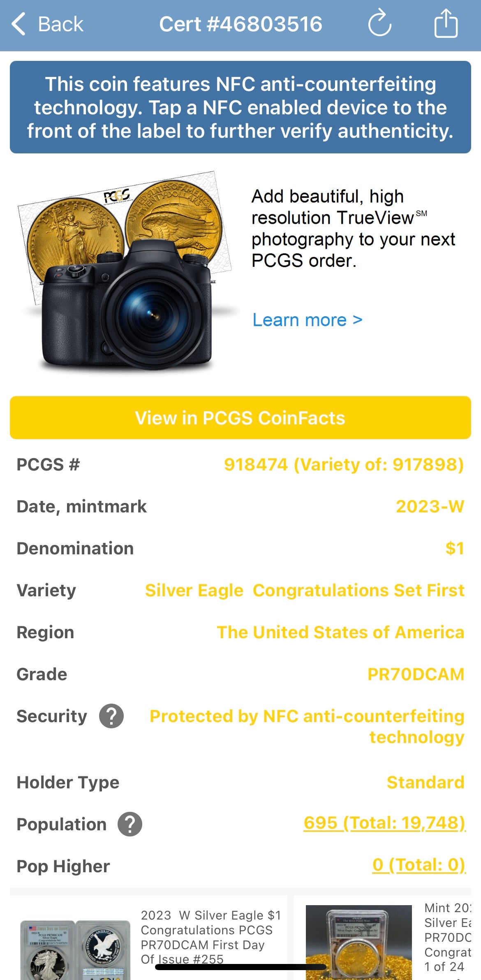Open the Pop Higher 0 total link
This screenshot has height=980, width=481.
pyautogui.click(x=419, y=865)
